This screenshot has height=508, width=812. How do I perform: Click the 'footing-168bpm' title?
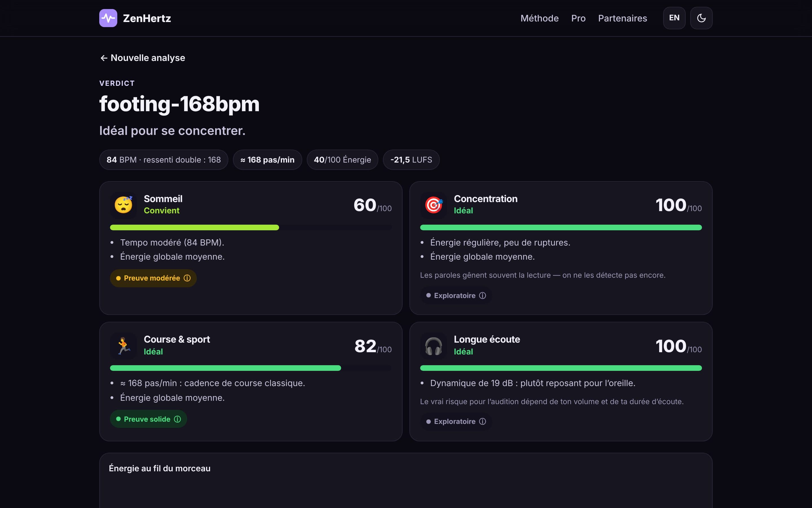coord(180,104)
